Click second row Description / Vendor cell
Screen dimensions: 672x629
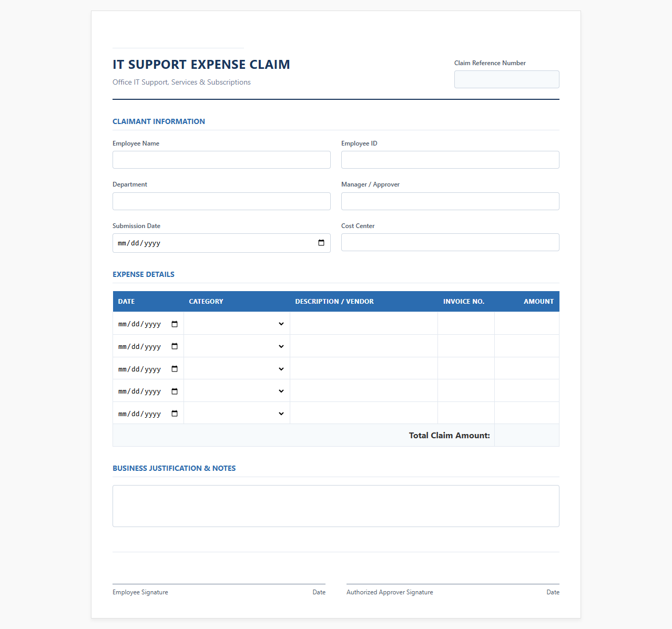click(364, 346)
